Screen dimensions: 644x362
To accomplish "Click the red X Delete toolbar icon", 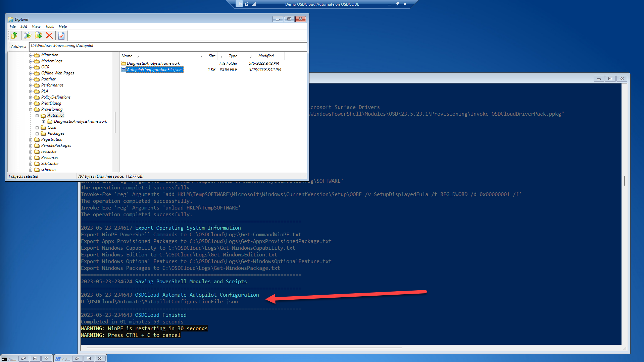I will point(49,36).
